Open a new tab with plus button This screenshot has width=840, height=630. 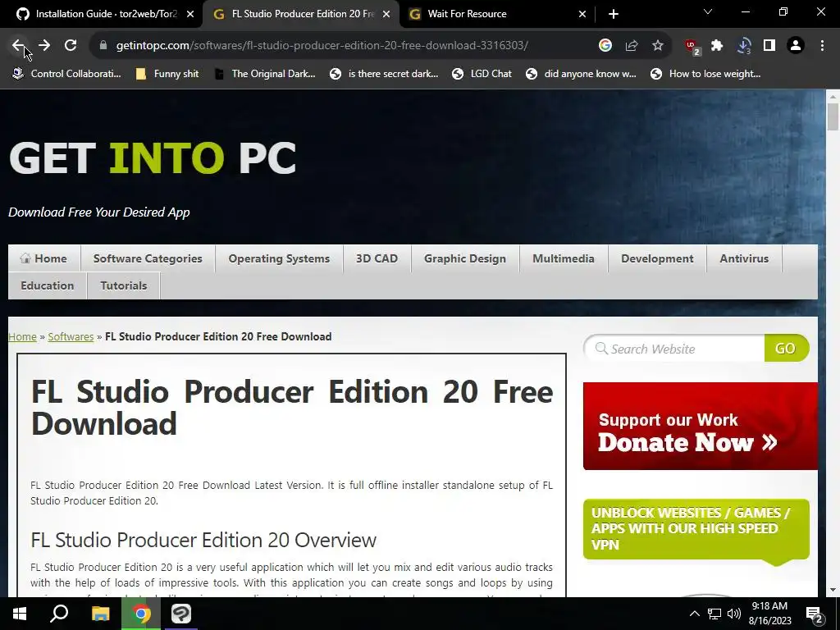click(x=614, y=14)
